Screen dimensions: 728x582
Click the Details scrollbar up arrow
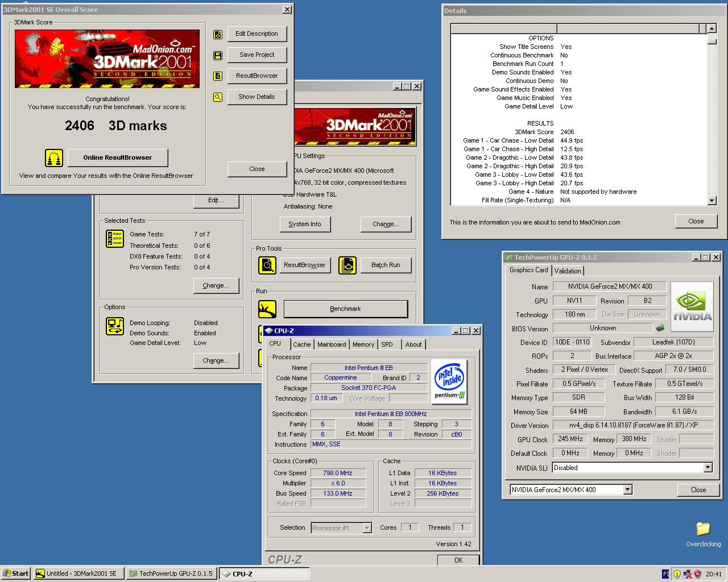point(712,28)
